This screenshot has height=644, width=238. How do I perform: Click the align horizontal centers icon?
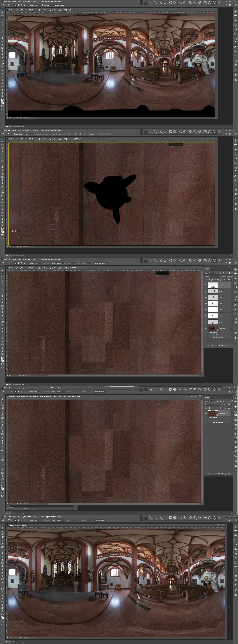click(x=57, y=134)
